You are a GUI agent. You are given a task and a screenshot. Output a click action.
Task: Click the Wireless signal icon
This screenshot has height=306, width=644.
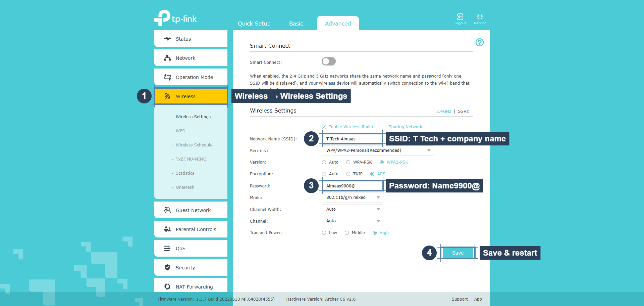click(167, 96)
